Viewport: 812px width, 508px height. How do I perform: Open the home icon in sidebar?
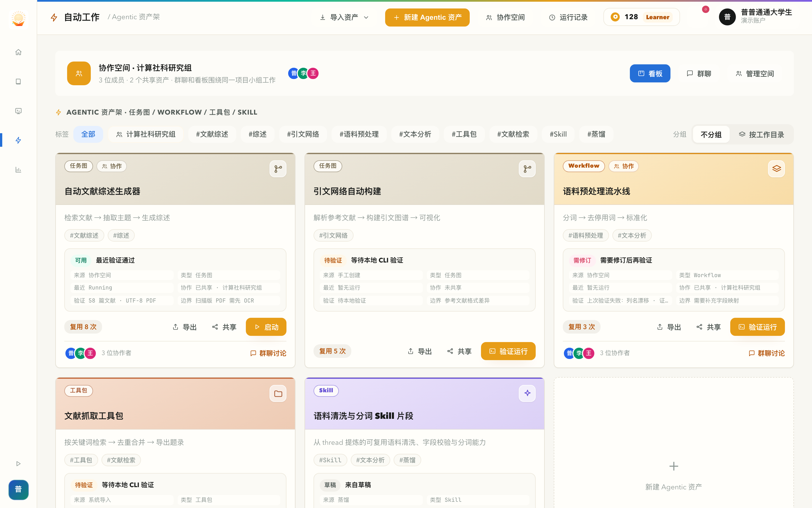pos(18,52)
